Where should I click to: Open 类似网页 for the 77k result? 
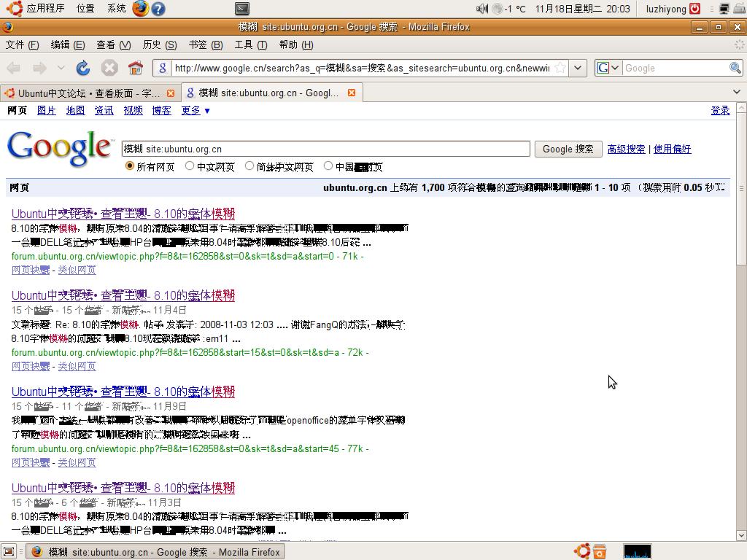(x=77, y=462)
